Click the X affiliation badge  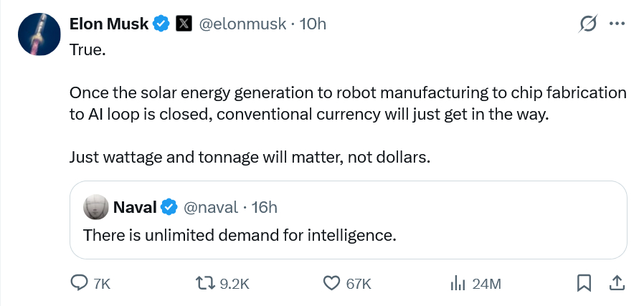pos(184,24)
